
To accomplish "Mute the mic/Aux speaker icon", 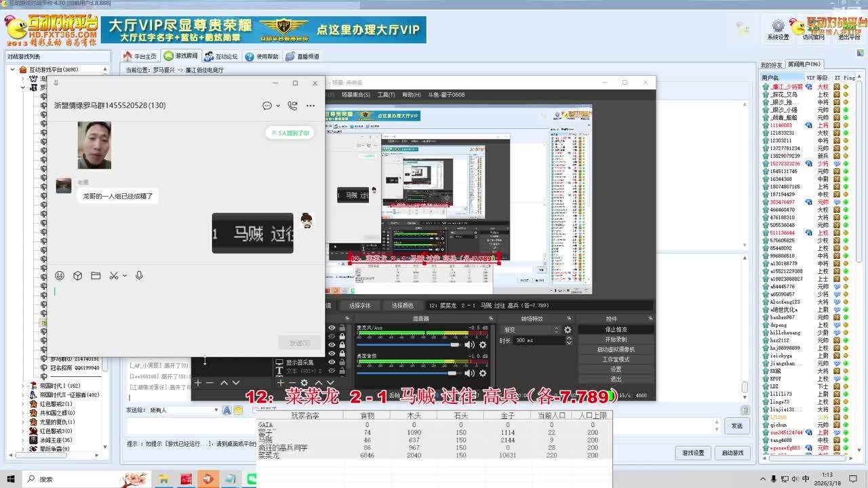I will [469, 345].
